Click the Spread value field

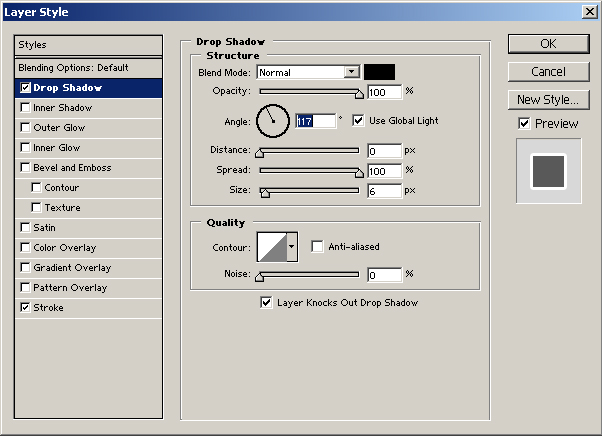coord(385,171)
